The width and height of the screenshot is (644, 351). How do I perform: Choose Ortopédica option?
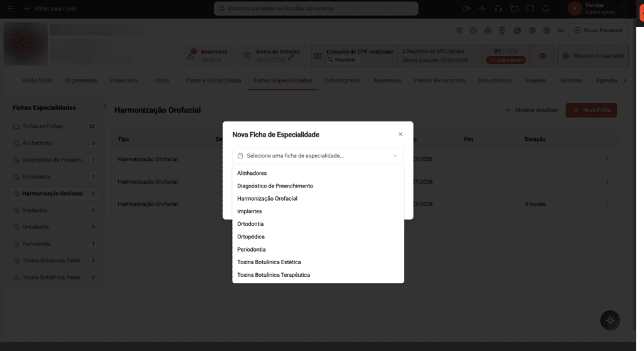click(318, 237)
